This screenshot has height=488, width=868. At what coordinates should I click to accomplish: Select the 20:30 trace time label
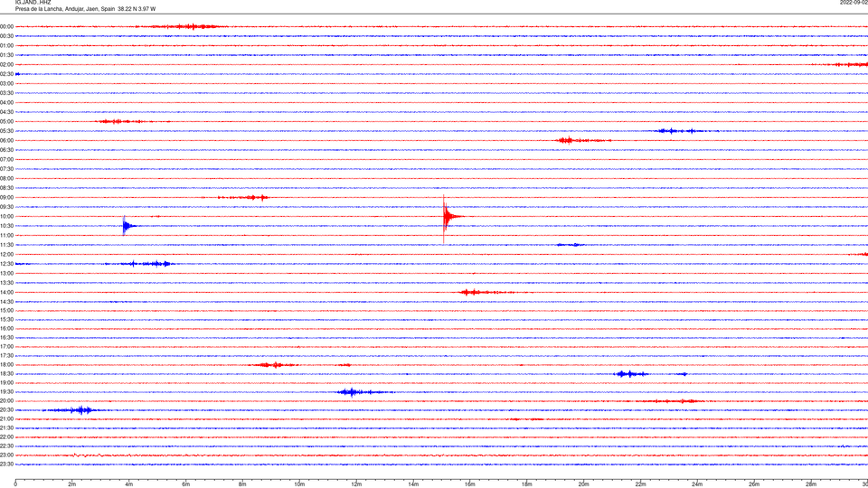[6, 410]
